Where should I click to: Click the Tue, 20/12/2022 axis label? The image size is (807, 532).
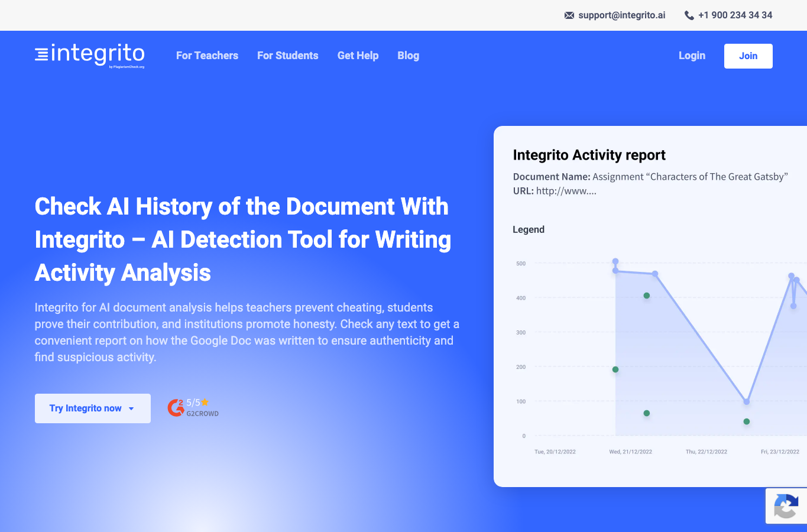[555, 452]
